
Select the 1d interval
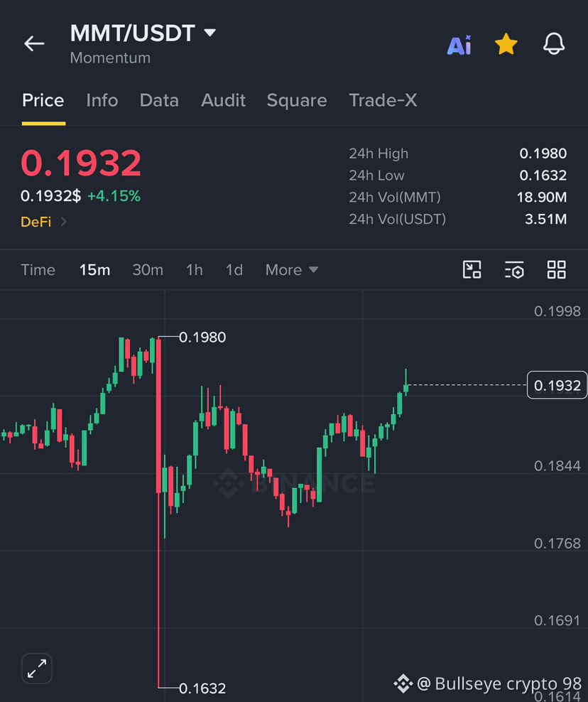[x=234, y=270]
